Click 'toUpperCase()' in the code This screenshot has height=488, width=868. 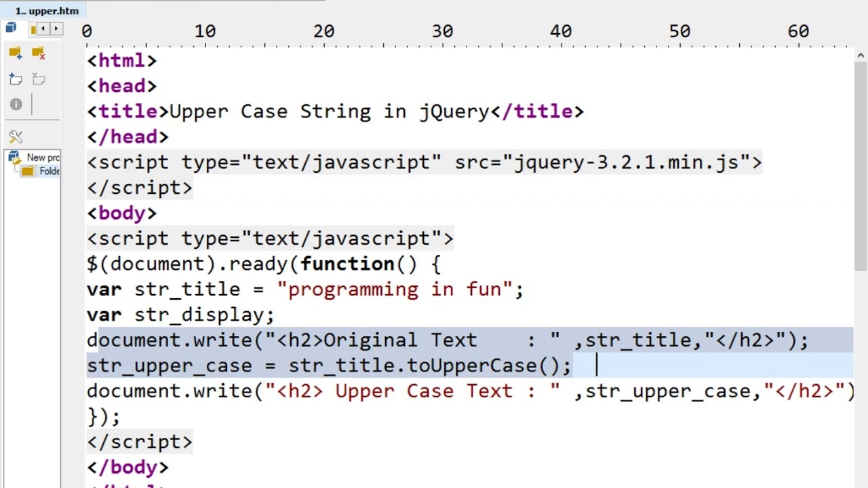click(484, 366)
